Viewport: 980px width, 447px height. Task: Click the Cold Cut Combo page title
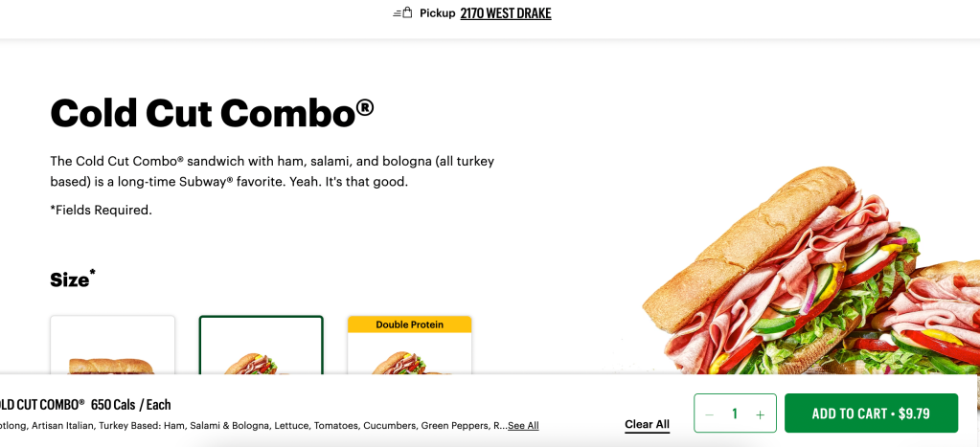click(x=212, y=113)
